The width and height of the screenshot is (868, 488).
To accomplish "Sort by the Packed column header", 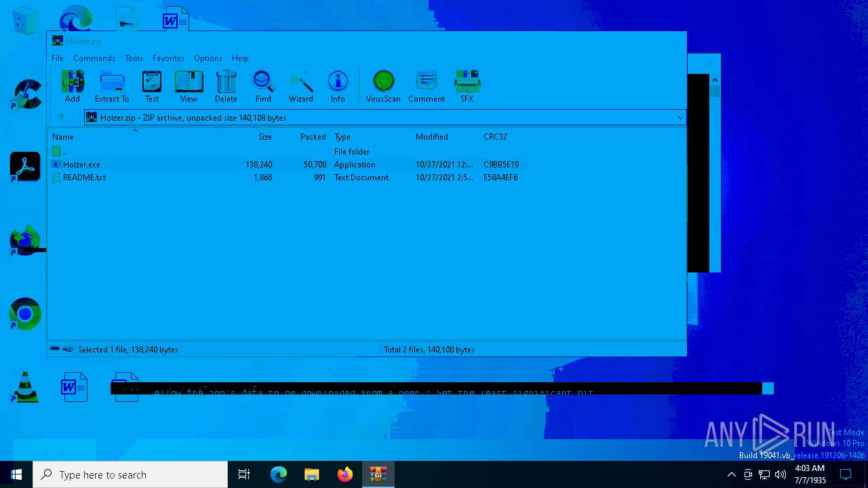I will click(313, 137).
